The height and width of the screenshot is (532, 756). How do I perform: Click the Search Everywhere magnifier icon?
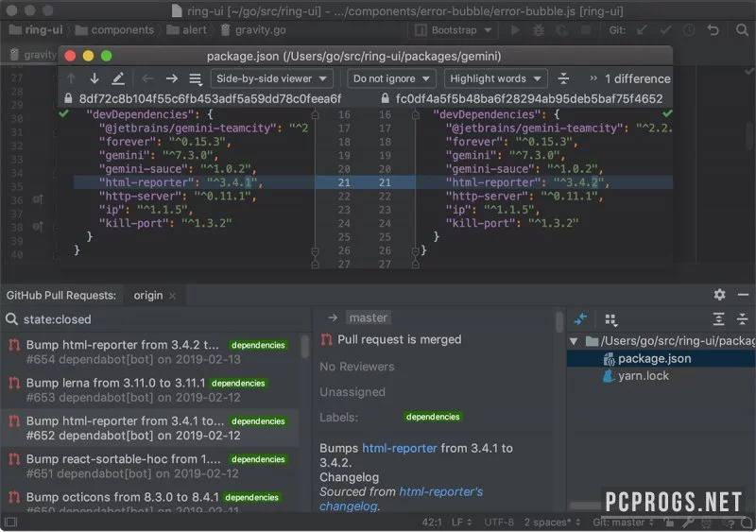pyautogui.click(x=742, y=30)
